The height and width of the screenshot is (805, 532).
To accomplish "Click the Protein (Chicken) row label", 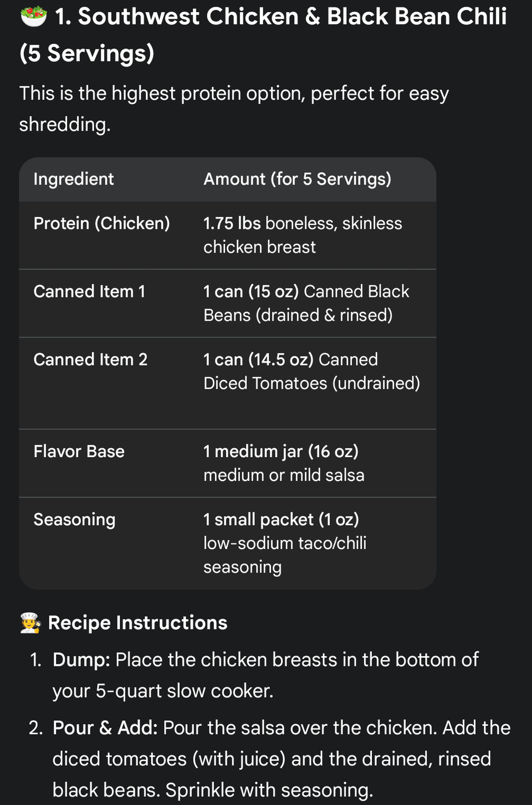I will tap(101, 223).
